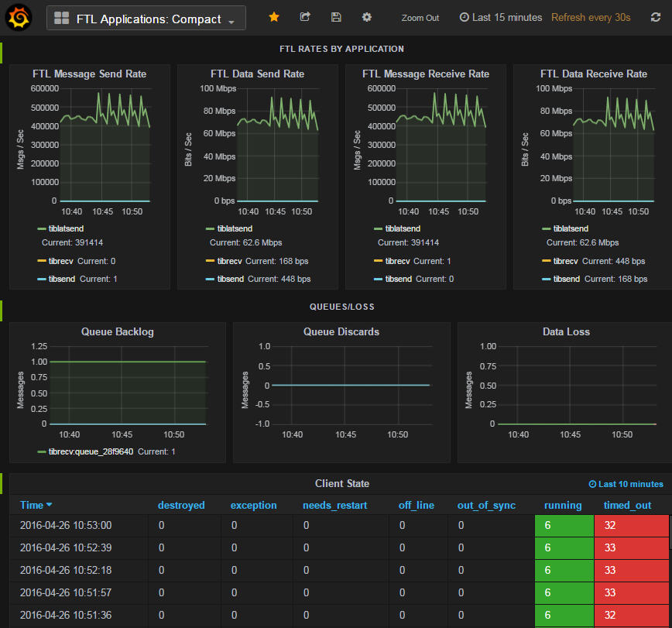Viewport: 672px width, 628px height.
Task: Open the share dashboard icon
Action: [x=304, y=16]
